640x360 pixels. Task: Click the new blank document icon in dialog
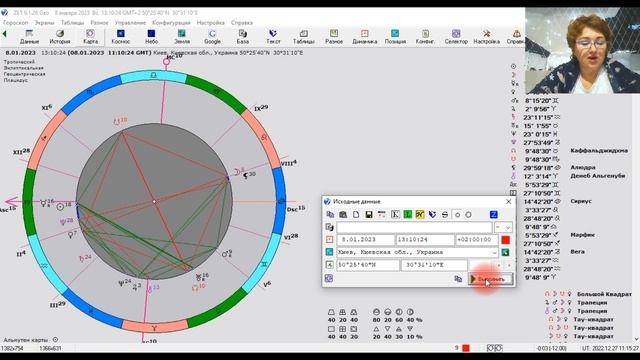click(x=356, y=215)
